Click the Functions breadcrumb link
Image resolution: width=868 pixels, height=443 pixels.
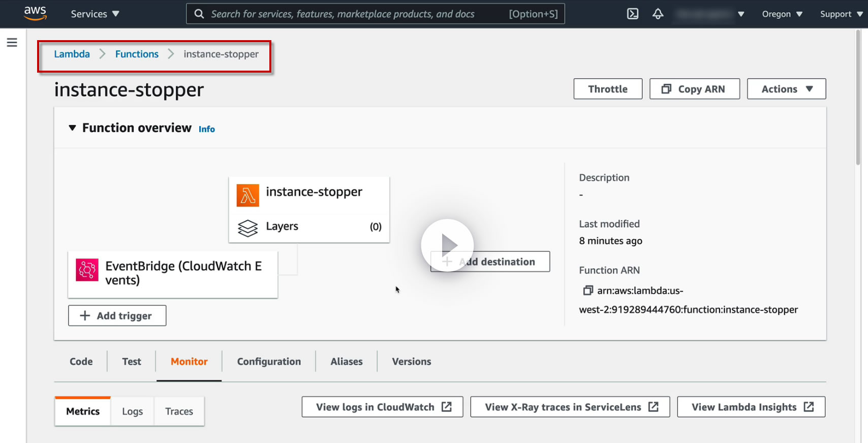coord(137,54)
